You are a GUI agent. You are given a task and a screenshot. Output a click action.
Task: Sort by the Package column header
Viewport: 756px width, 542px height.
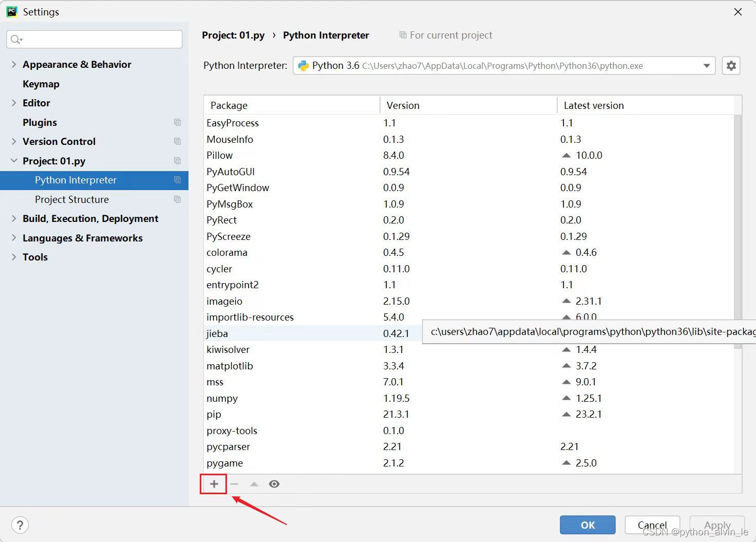point(292,105)
